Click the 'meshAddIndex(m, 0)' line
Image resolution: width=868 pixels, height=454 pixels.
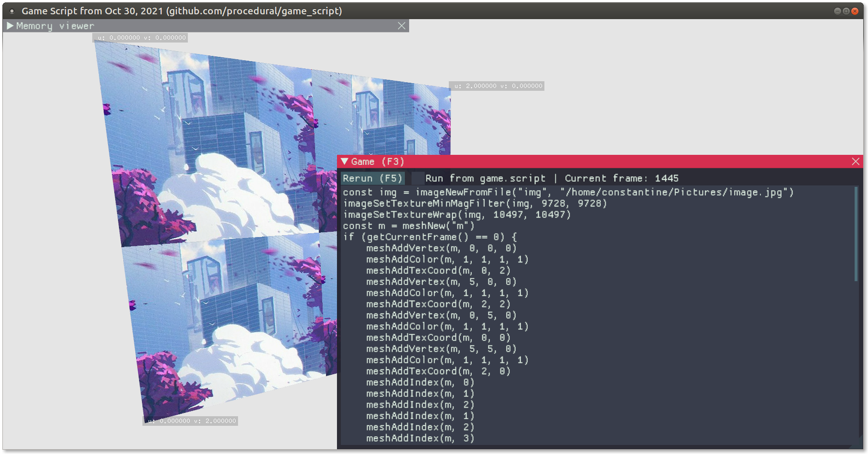click(x=421, y=382)
